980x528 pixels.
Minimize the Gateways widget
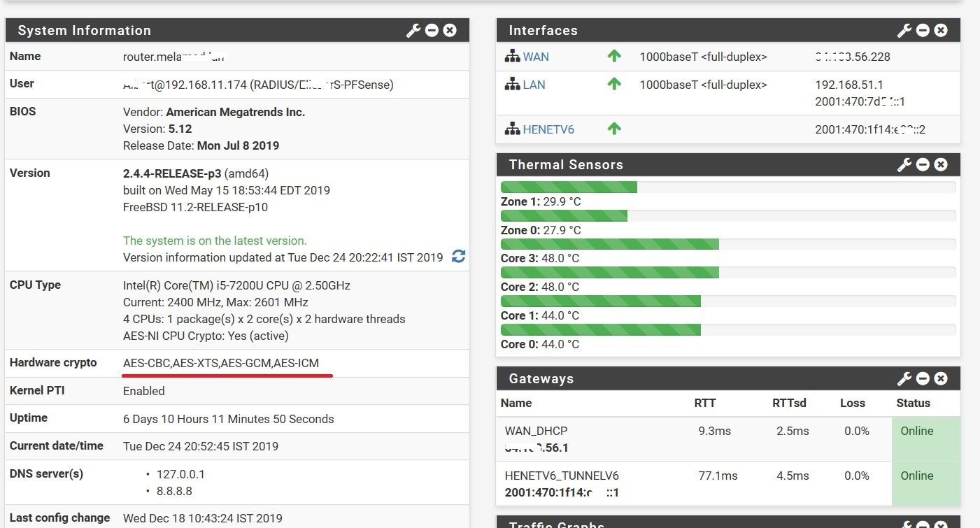click(x=923, y=378)
